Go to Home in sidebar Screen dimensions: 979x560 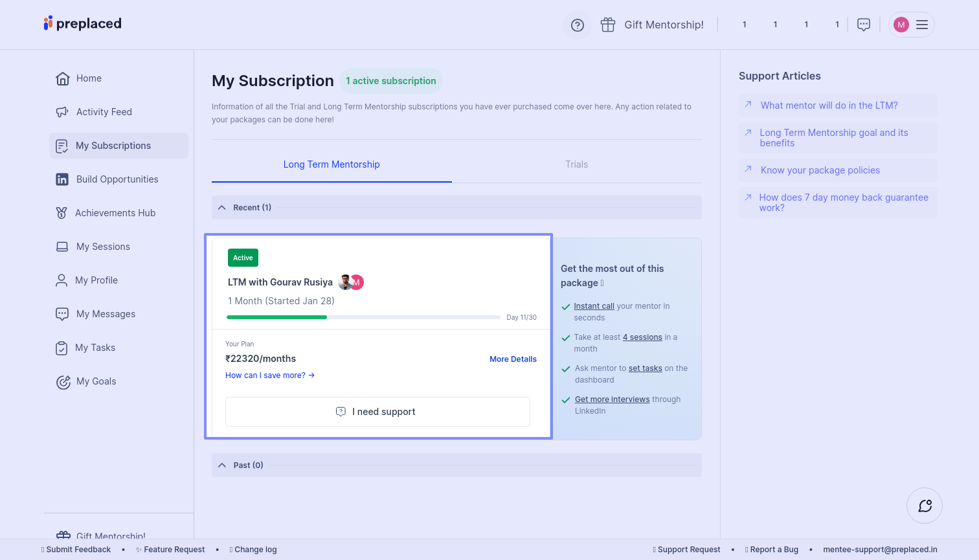(89, 78)
